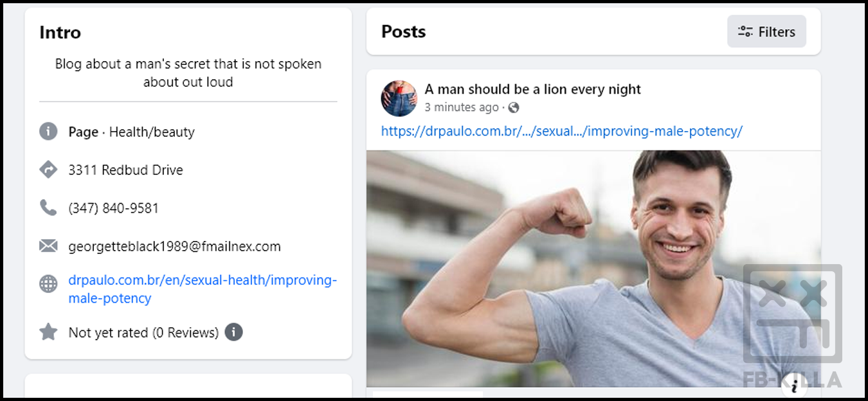This screenshot has height=401, width=868.
Task: Click the image info icon on photo
Action: (795, 386)
